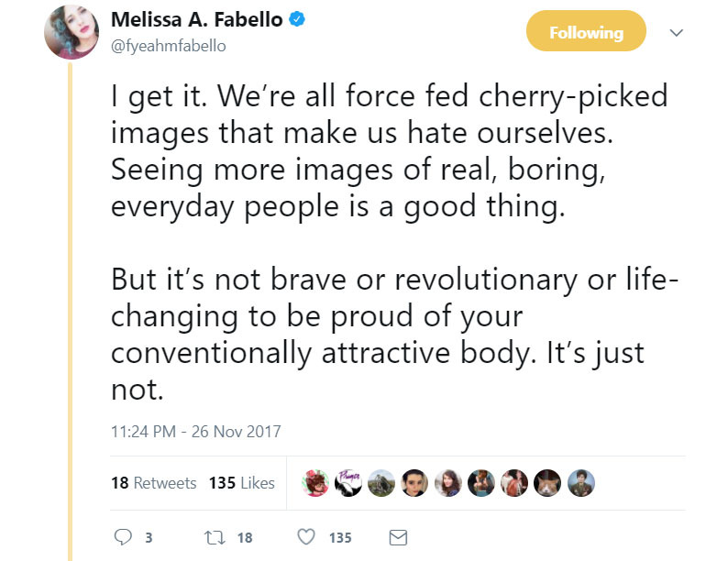
Task: Click the blue verified badge
Action: 299,22
